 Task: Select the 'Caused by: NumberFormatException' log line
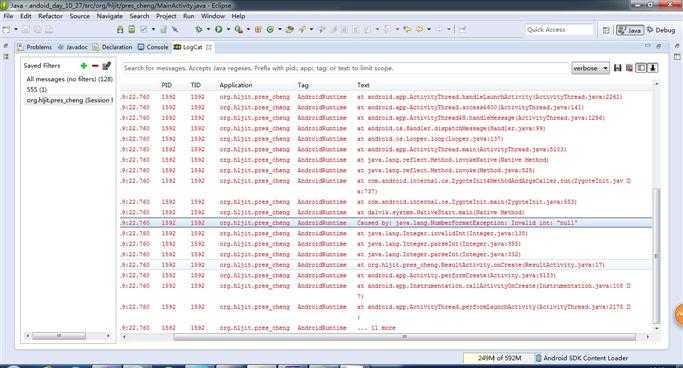coord(386,223)
